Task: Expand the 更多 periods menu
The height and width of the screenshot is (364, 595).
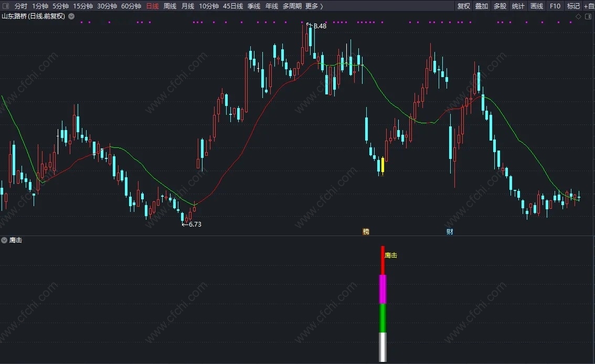Action: click(x=314, y=6)
